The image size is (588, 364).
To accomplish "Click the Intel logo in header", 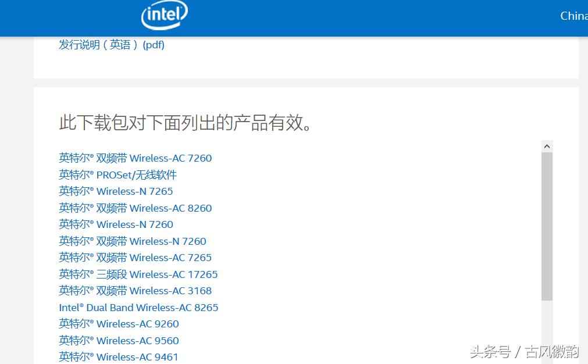I will [164, 15].
